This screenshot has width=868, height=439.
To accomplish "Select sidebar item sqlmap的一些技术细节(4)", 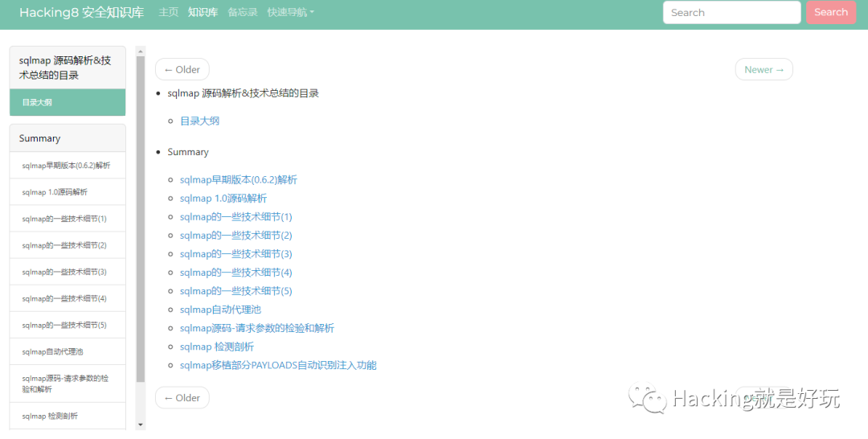I will [68, 298].
